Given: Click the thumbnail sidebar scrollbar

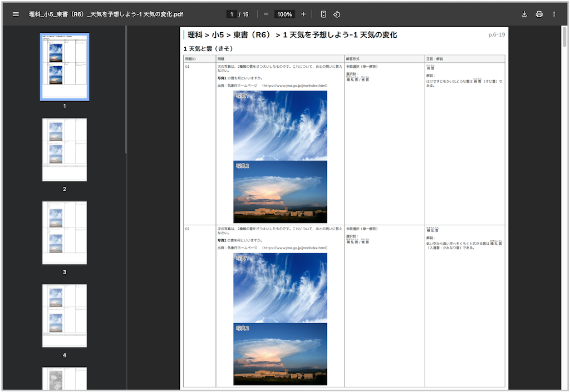Looking at the screenshot, I should tap(126, 90).
